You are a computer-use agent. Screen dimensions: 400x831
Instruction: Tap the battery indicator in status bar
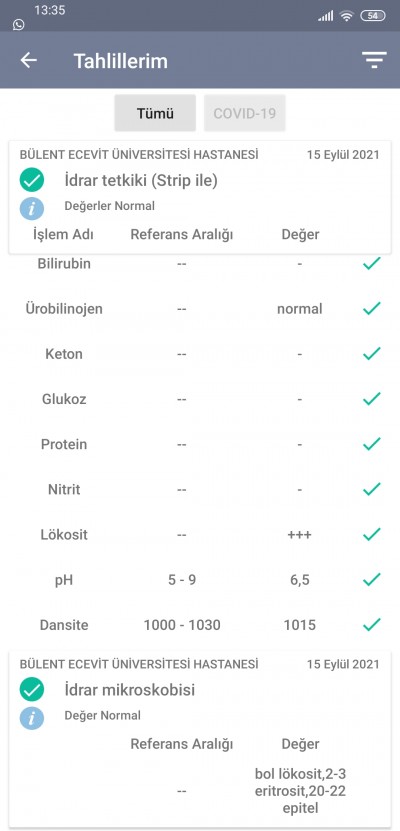(x=373, y=16)
